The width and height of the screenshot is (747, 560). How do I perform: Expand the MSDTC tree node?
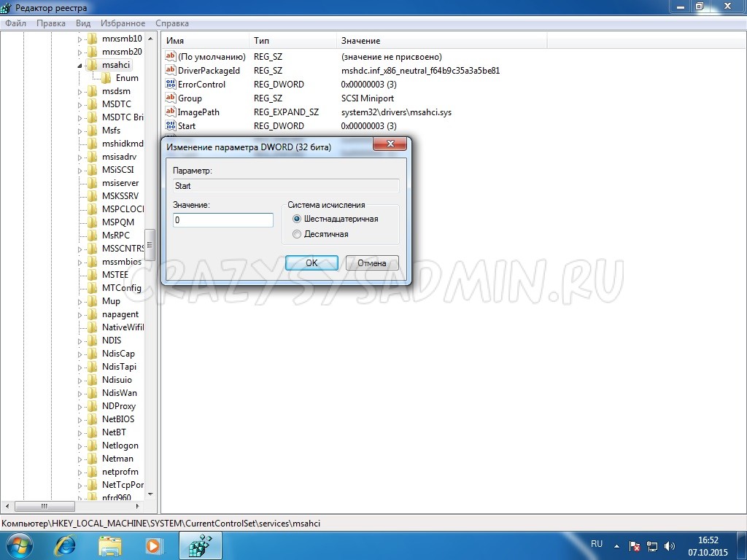coord(80,104)
